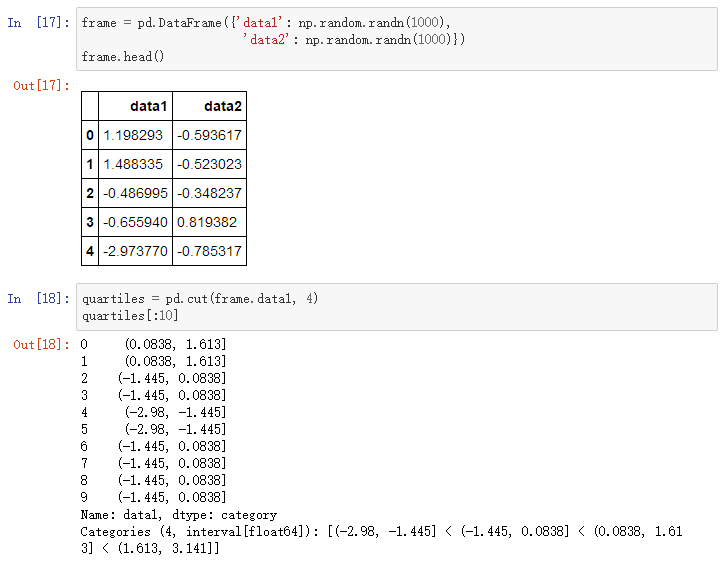Click the frame.head() line
Image resolution: width=728 pixels, height=565 pixels.
(123, 57)
